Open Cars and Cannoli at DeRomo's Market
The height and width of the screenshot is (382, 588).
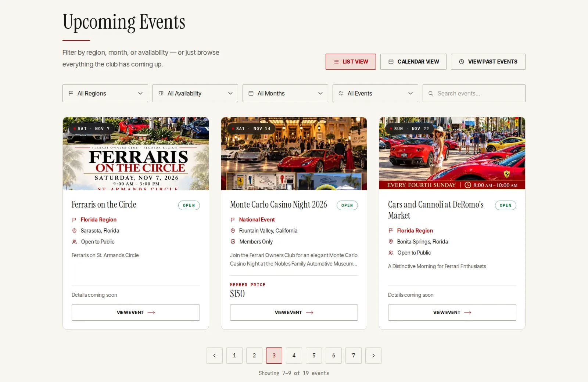point(436,210)
